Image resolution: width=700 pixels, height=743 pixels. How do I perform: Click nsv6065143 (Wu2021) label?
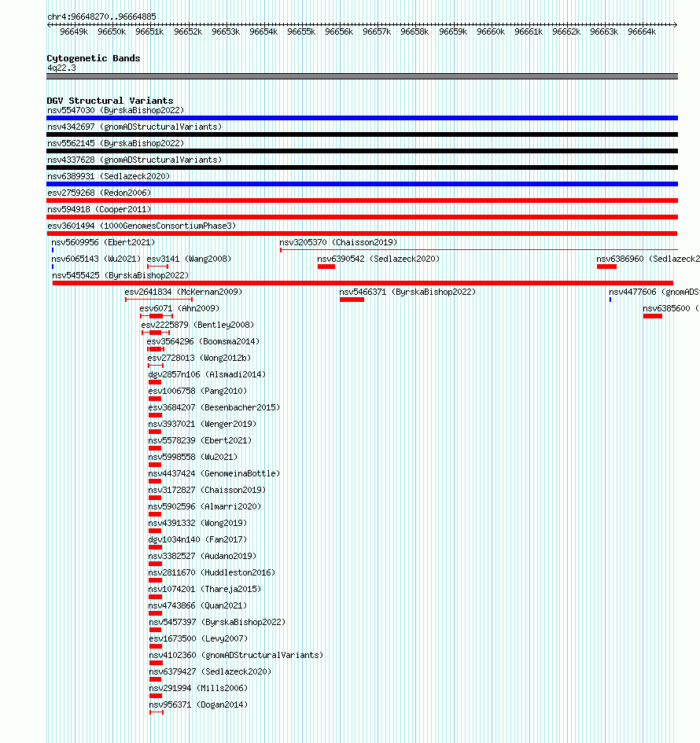pyautogui.click(x=96, y=259)
